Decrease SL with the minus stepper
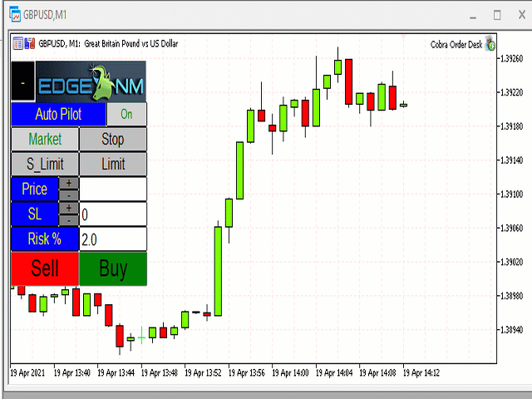 tap(69, 220)
